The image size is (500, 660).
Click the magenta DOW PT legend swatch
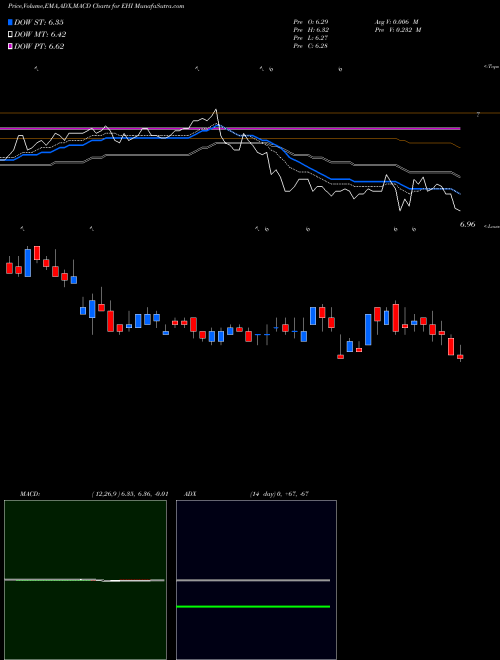click(11, 47)
